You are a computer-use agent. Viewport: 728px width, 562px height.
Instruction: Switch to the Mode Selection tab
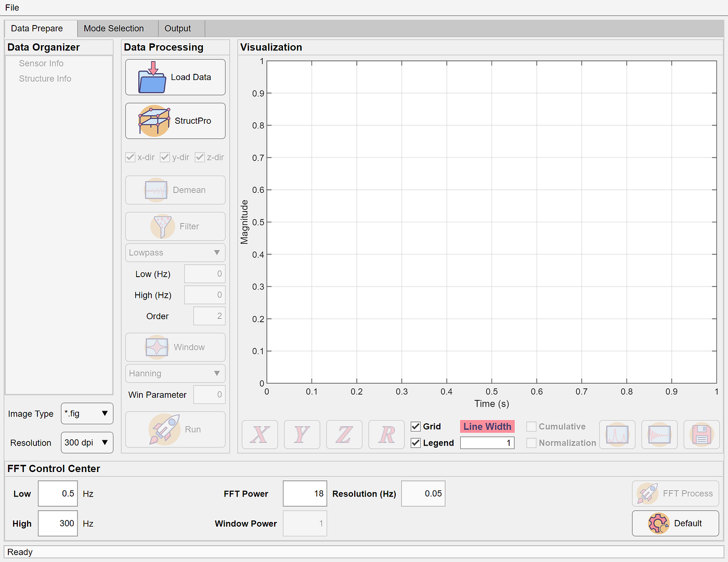pos(118,29)
